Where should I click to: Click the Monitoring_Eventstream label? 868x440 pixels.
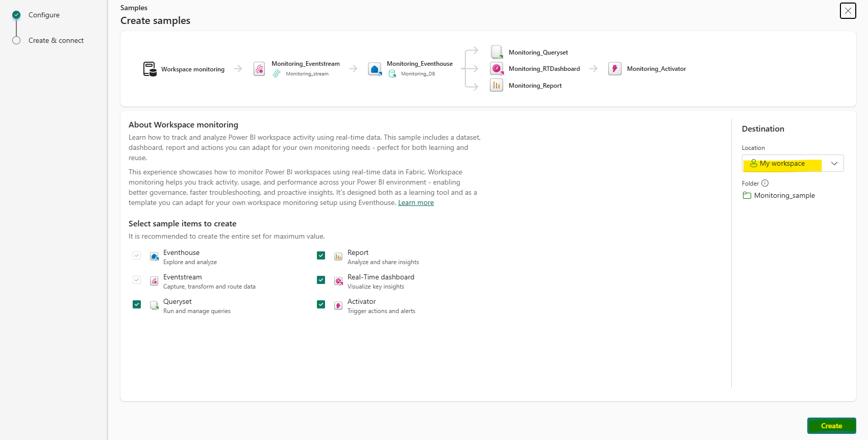[x=306, y=64]
